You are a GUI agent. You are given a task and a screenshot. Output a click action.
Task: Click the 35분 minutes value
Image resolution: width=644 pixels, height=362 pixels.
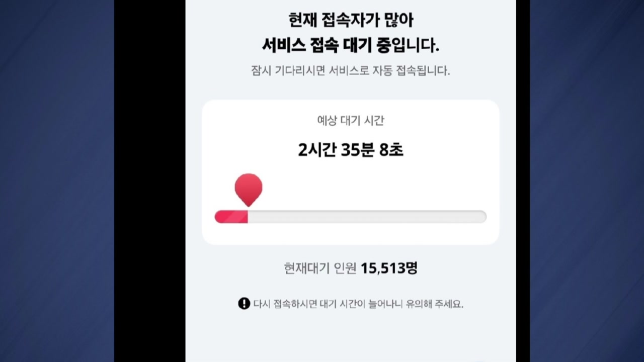tap(357, 150)
